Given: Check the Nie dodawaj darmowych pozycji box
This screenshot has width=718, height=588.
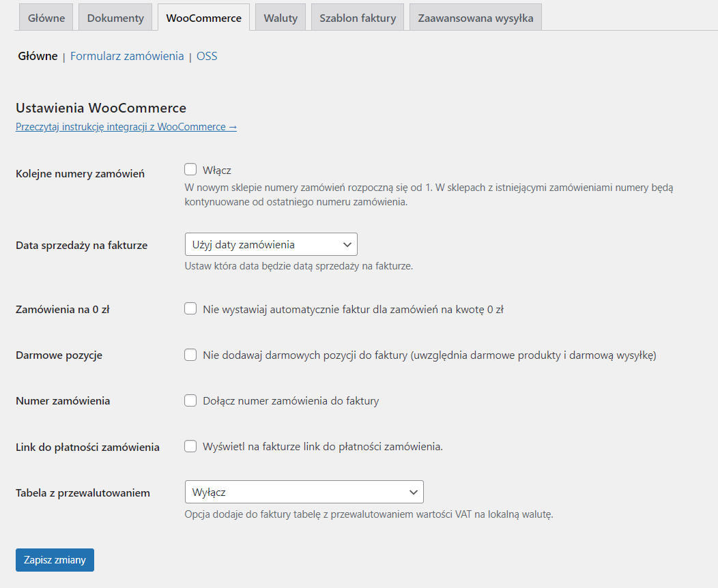Looking at the screenshot, I should click(190, 355).
